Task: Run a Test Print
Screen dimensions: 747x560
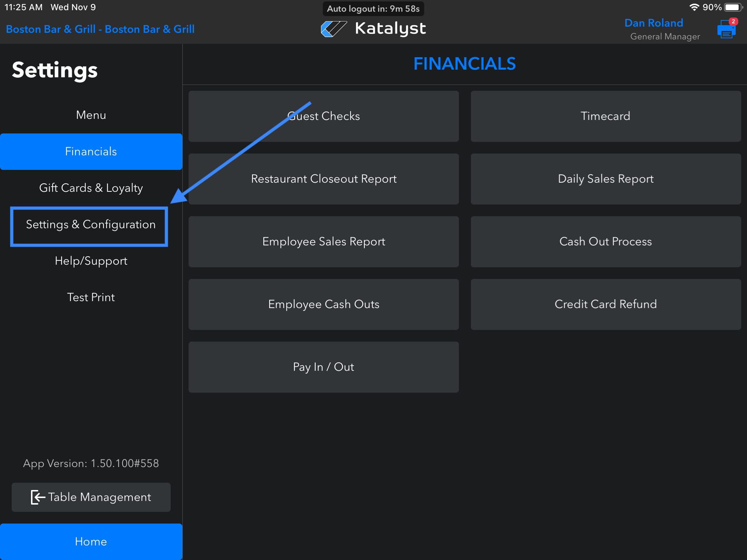Action: (91, 297)
